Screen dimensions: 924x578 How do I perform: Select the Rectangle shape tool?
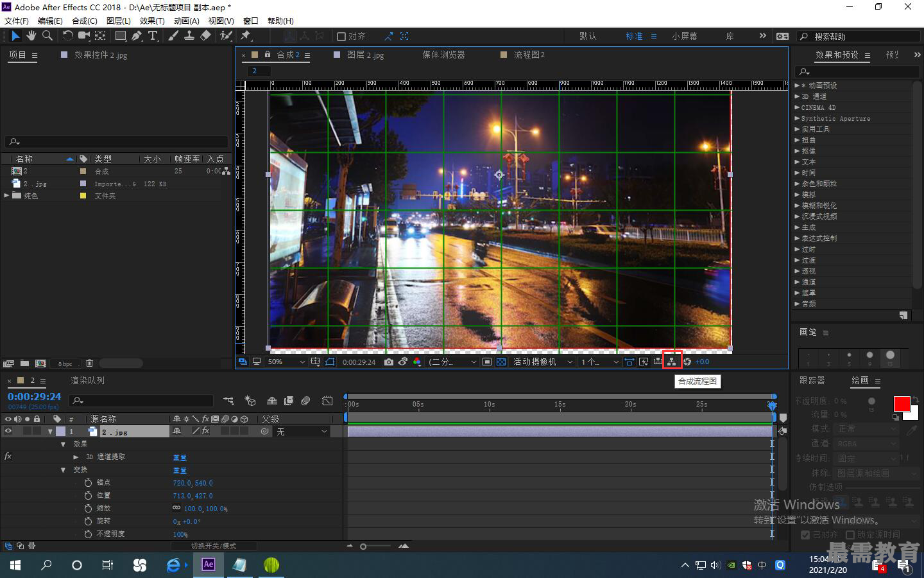(x=121, y=36)
